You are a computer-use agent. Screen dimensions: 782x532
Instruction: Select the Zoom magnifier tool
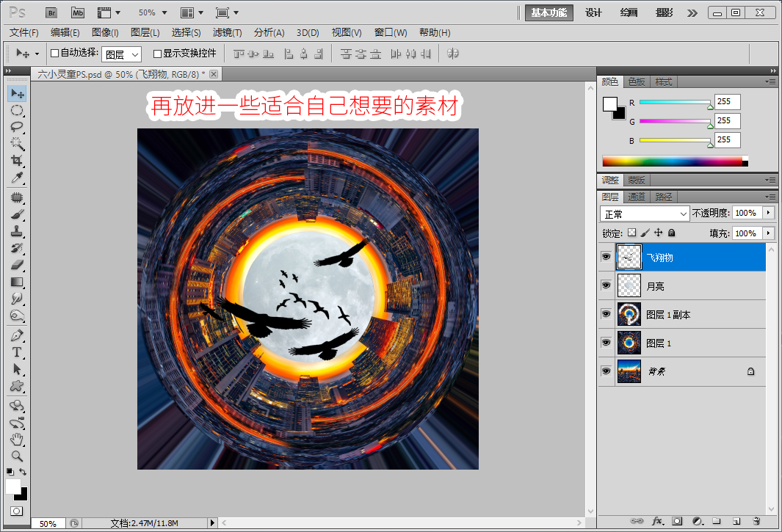(17, 456)
